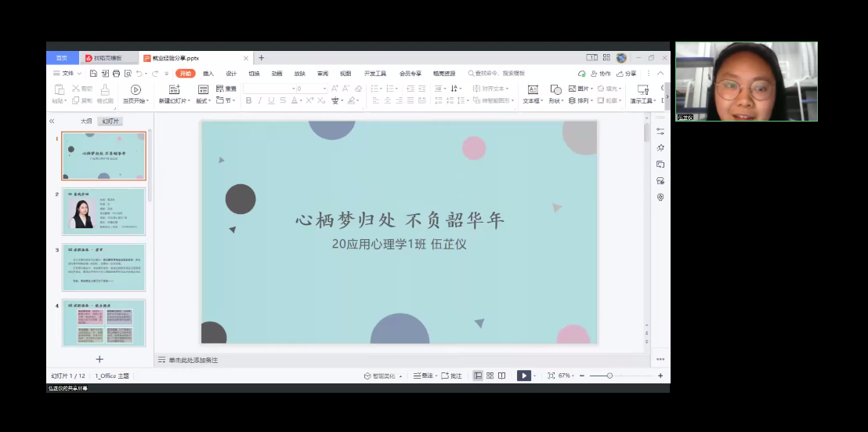Image resolution: width=868 pixels, height=432 pixels.
Task: Insert a text box with 文本框 icon
Action: [532, 94]
